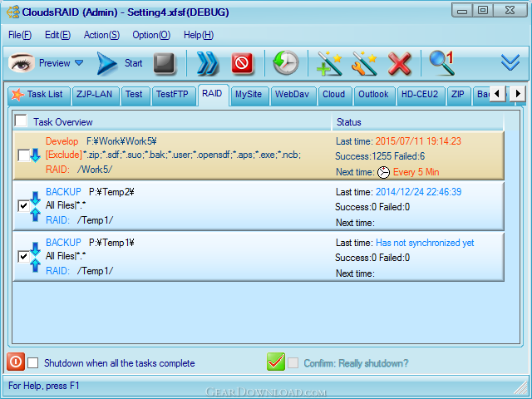
Task: Toggle the select-all Task Overview checkbox
Action: pyautogui.click(x=21, y=121)
